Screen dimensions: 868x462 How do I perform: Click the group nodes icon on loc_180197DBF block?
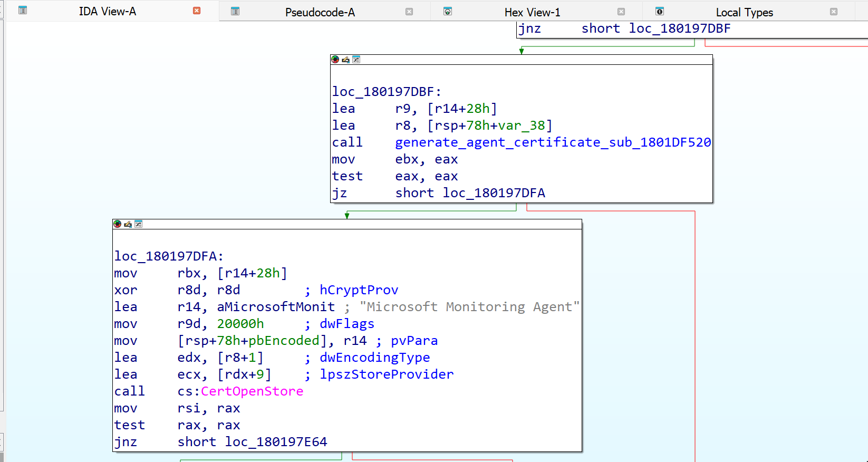coord(356,60)
